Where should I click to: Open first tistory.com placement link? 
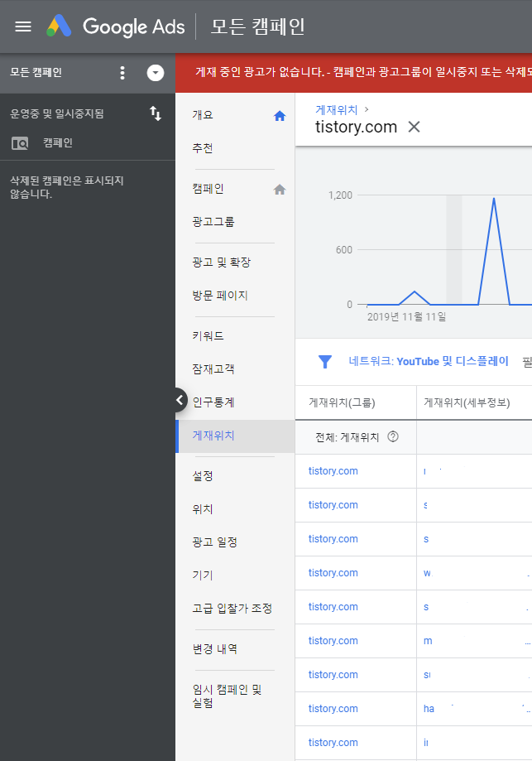coord(333,471)
